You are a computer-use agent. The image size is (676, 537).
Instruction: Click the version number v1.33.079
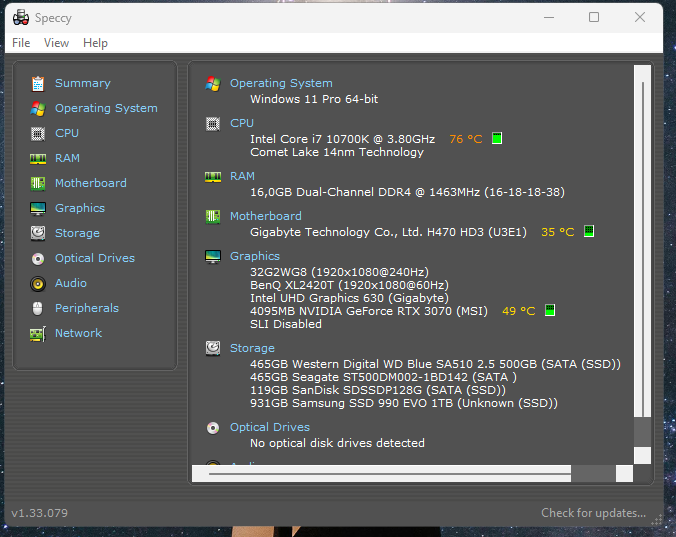(x=40, y=513)
